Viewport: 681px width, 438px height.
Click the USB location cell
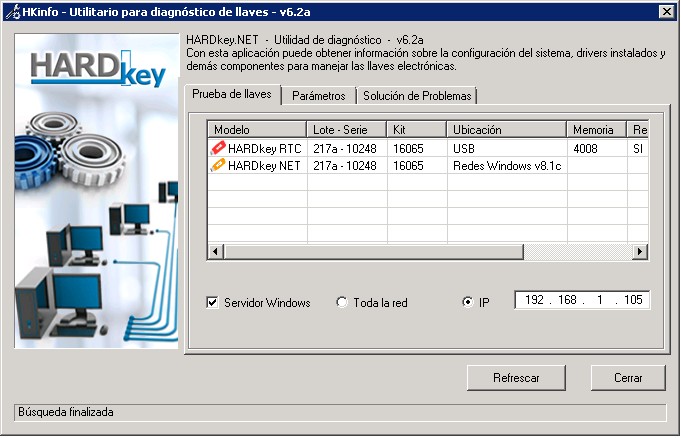[x=464, y=149]
